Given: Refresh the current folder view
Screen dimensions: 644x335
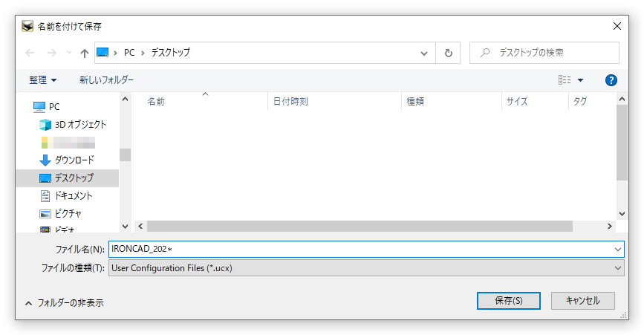Looking at the screenshot, I should (x=448, y=53).
